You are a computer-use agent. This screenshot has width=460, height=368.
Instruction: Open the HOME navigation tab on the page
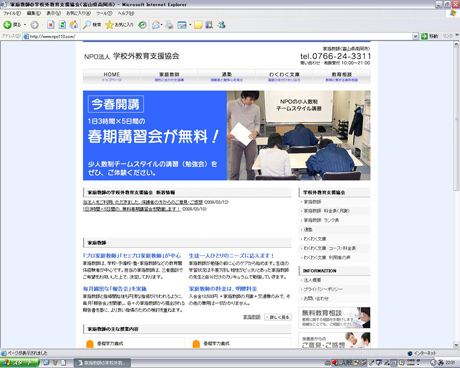[112, 76]
